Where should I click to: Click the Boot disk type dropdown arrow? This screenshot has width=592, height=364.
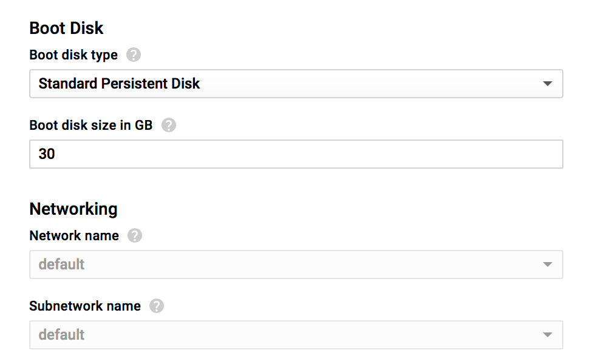click(547, 84)
